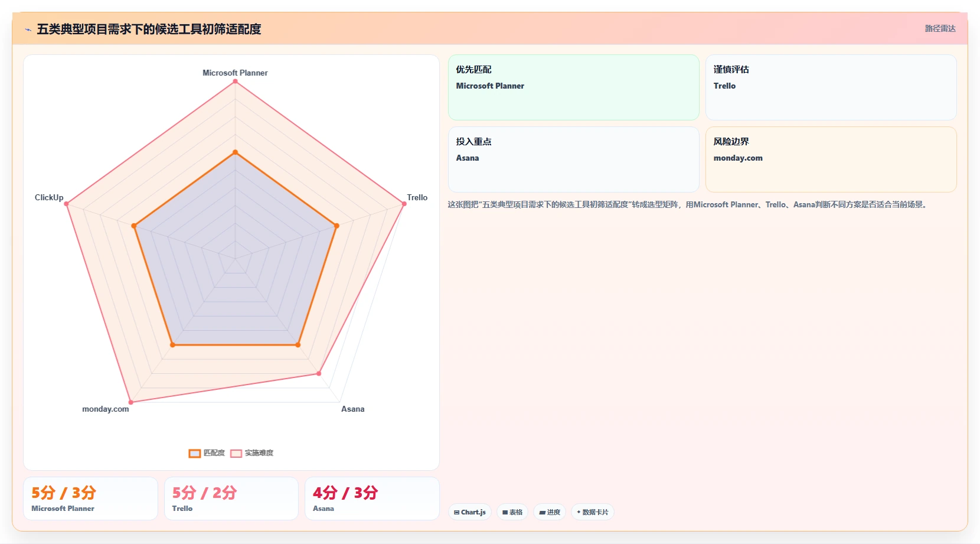
Task: Click the 实施难度 legend label
Action: 259,453
